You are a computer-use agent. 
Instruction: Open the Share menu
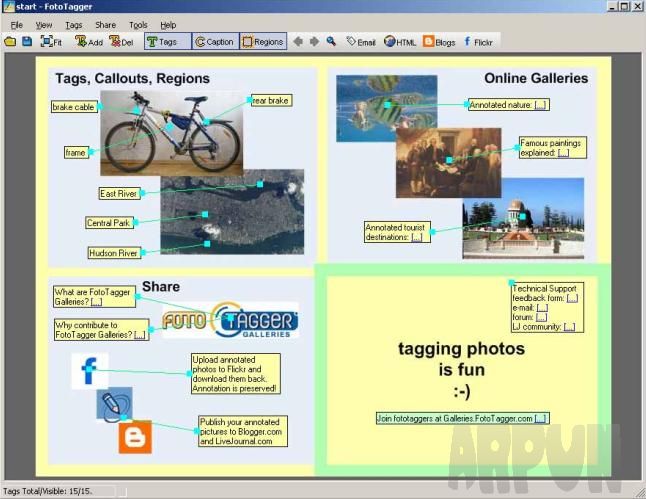tap(105, 25)
